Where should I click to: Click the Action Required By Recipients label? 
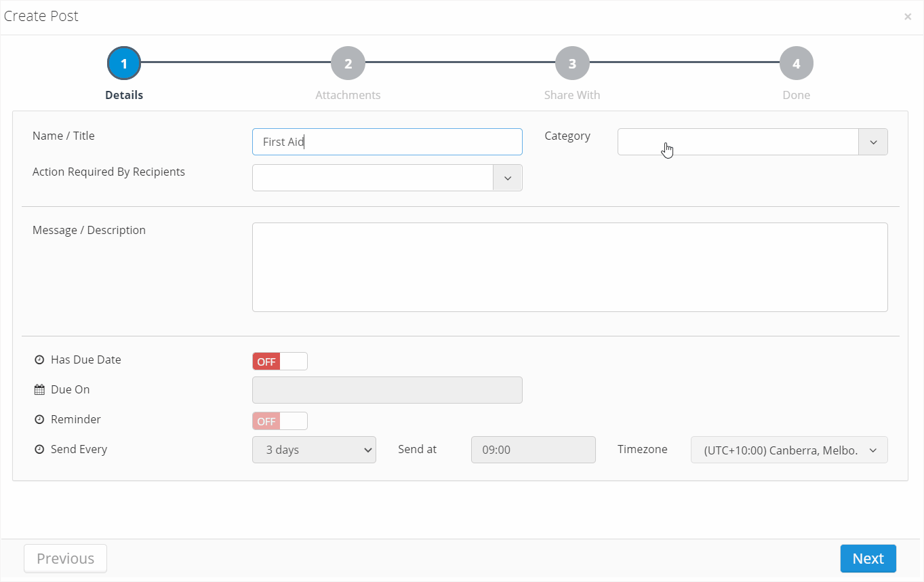tap(108, 172)
